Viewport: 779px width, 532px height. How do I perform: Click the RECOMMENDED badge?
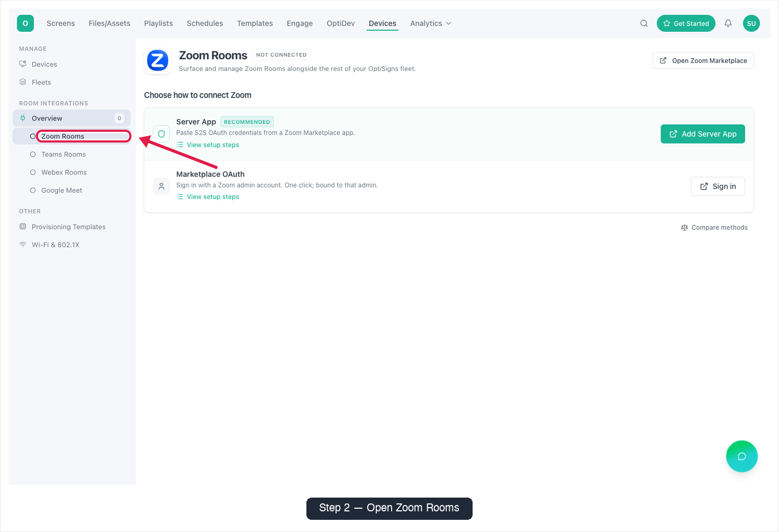pos(247,122)
